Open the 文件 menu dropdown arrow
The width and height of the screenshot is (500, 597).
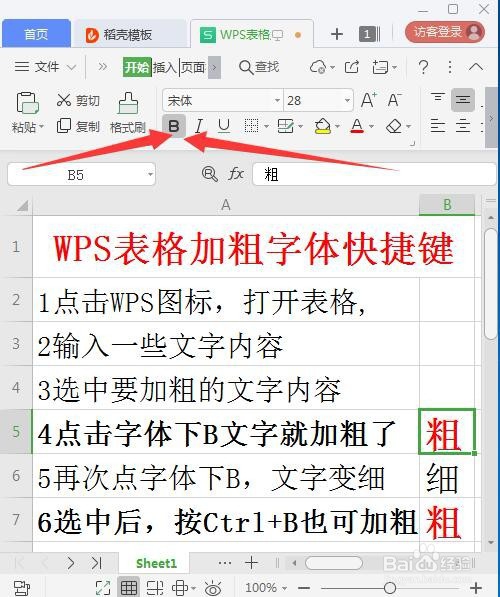click(x=71, y=67)
